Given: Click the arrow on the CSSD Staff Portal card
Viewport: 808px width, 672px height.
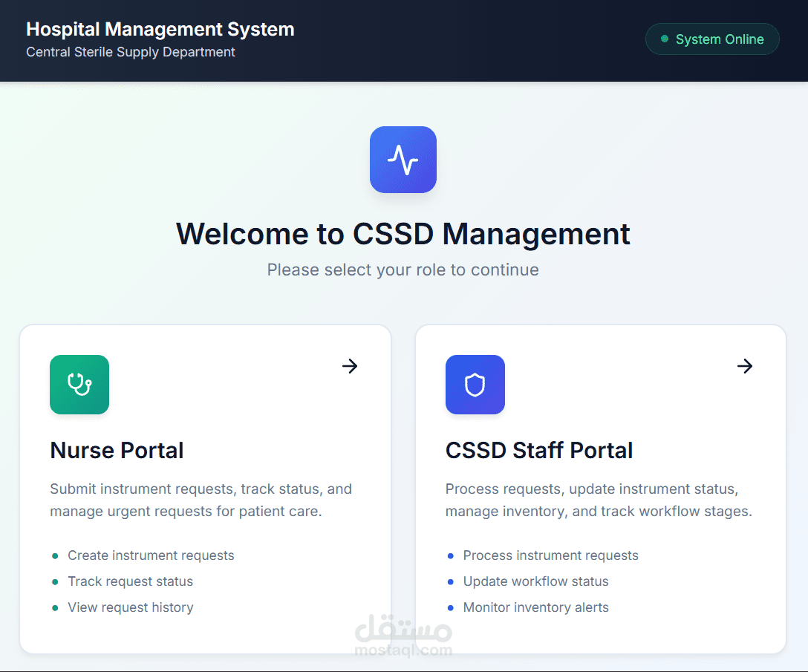Looking at the screenshot, I should (x=745, y=366).
